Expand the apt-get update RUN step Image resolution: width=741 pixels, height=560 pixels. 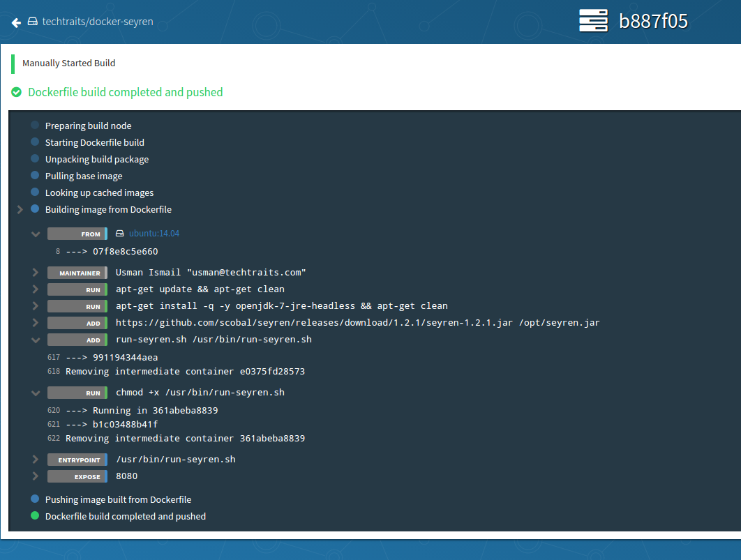coord(35,289)
